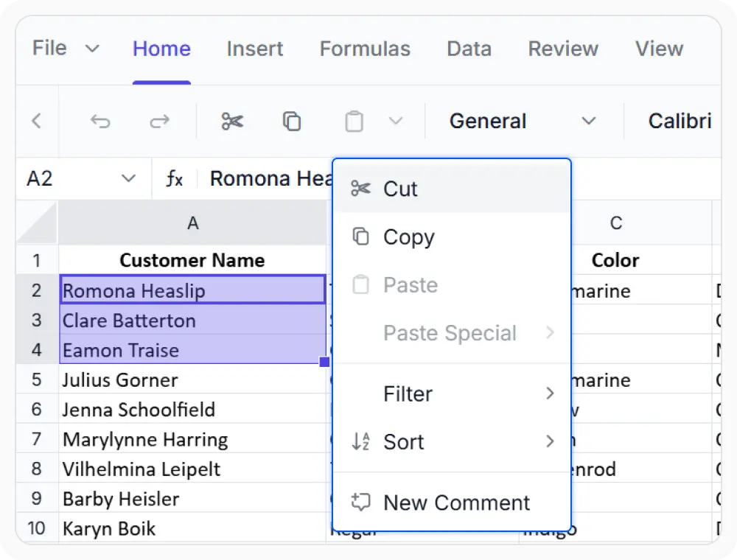Image resolution: width=737 pixels, height=560 pixels.
Task: Click the fx insert function icon
Action: tap(175, 178)
